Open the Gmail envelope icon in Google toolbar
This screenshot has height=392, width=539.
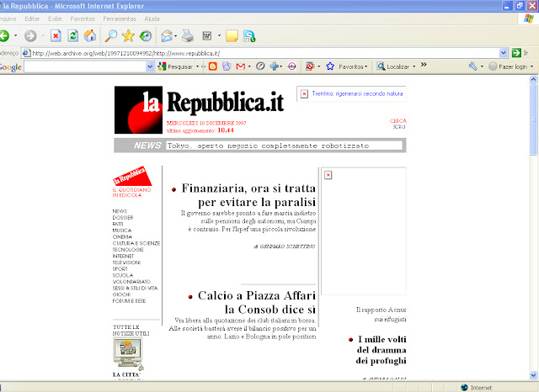[241, 66]
